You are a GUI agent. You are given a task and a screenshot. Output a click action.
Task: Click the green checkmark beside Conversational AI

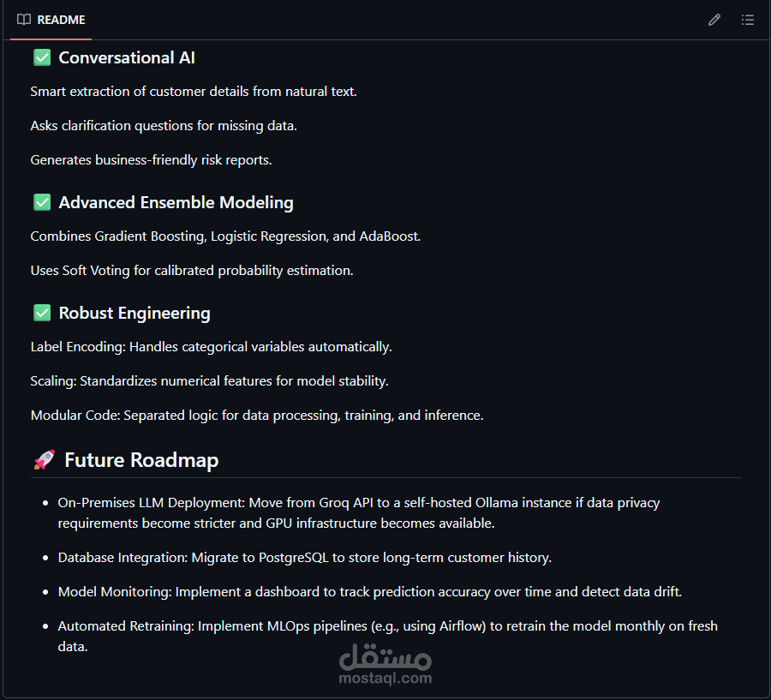coord(42,57)
